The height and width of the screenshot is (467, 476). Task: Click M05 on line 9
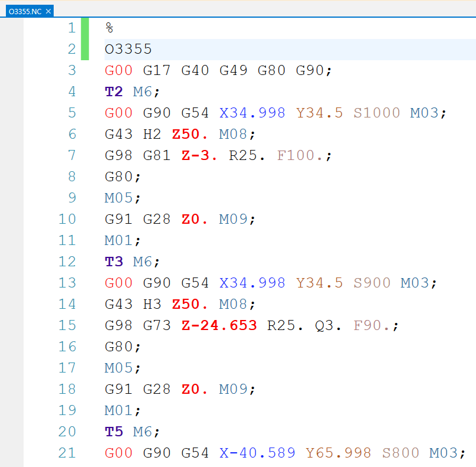pos(119,198)
